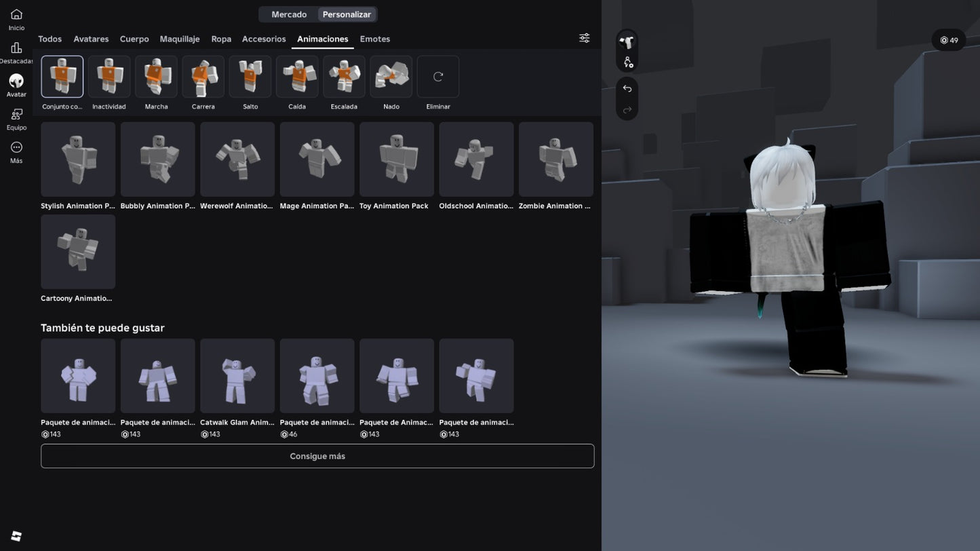Viewport: 980px width, 551px height.
Task: Equip the Zombie Animation Pack
Action: point(556,159)
